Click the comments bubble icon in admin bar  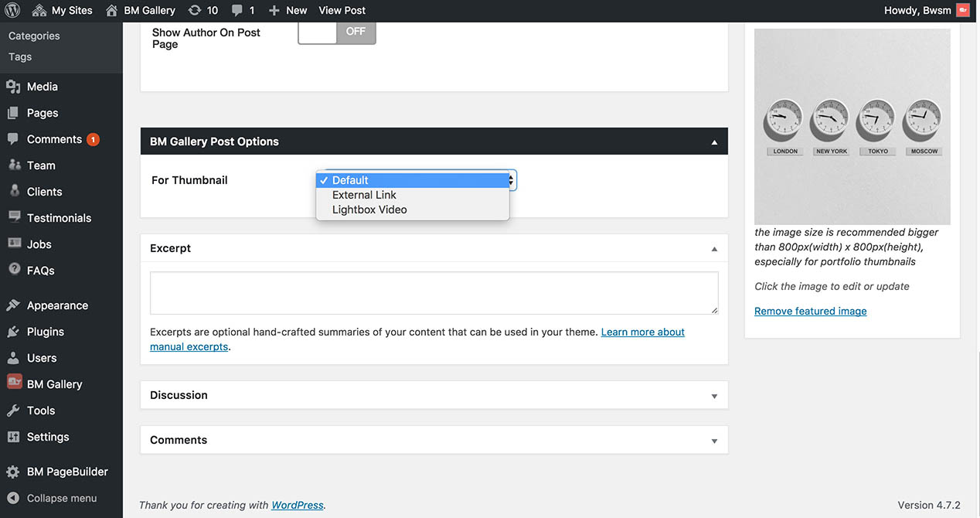pyautogui.click(x=237, y=10)
